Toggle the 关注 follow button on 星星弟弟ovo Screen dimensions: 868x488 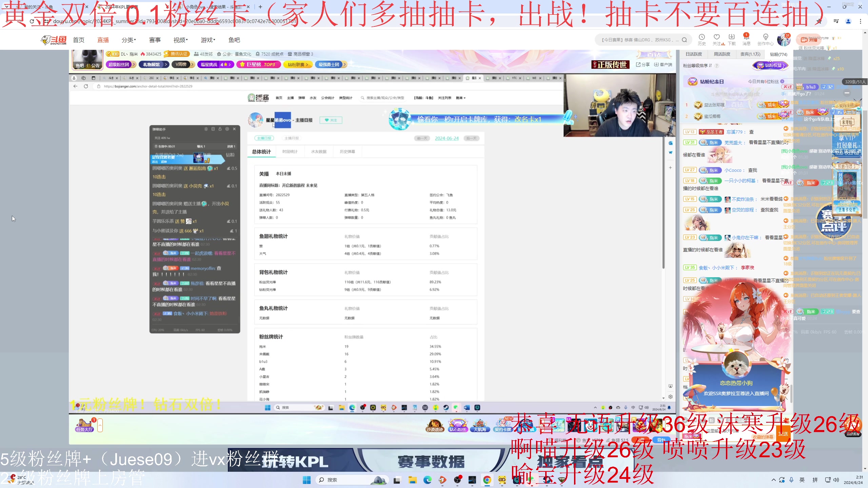(x=331, y=120)
